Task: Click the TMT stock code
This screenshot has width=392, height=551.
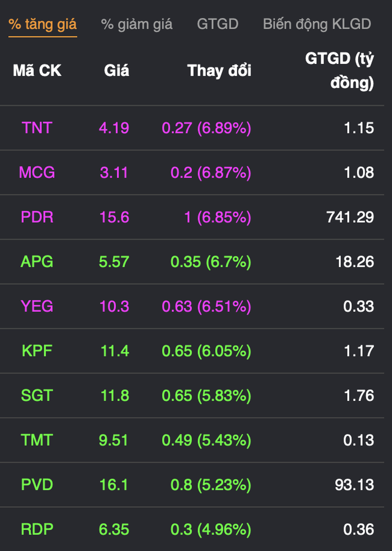Action: point(37,440)
